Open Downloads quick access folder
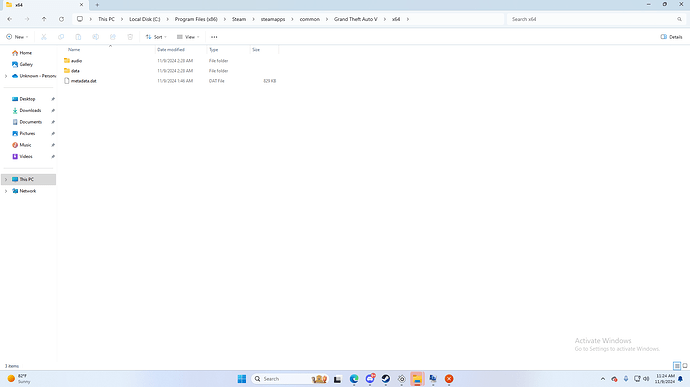690x387 pixels. 30,111
